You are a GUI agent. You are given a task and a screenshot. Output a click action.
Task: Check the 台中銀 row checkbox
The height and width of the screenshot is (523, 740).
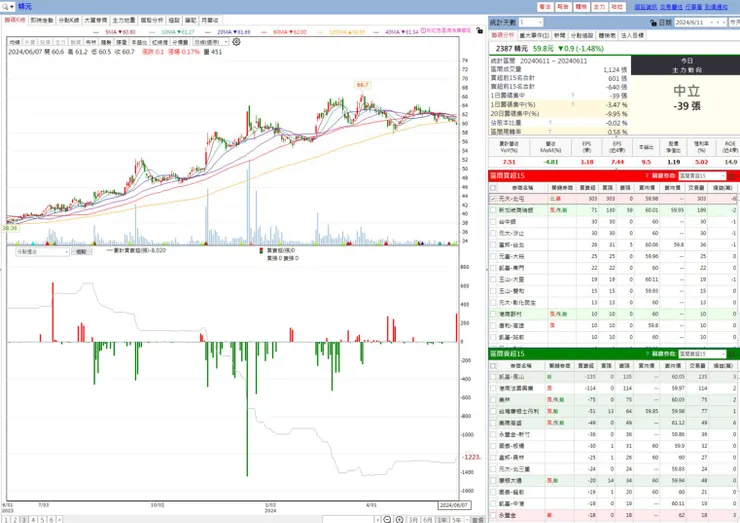point(493,221)
